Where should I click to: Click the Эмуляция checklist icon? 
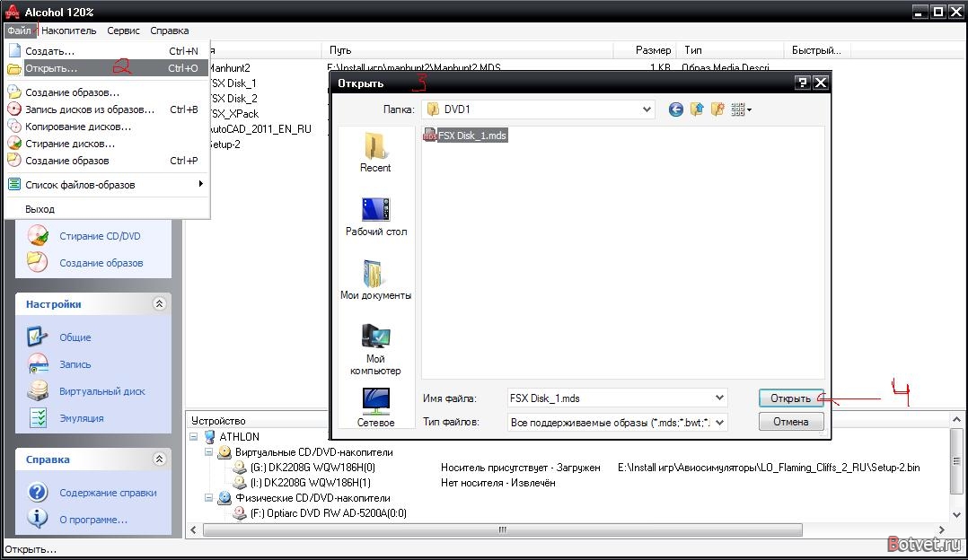38,417
